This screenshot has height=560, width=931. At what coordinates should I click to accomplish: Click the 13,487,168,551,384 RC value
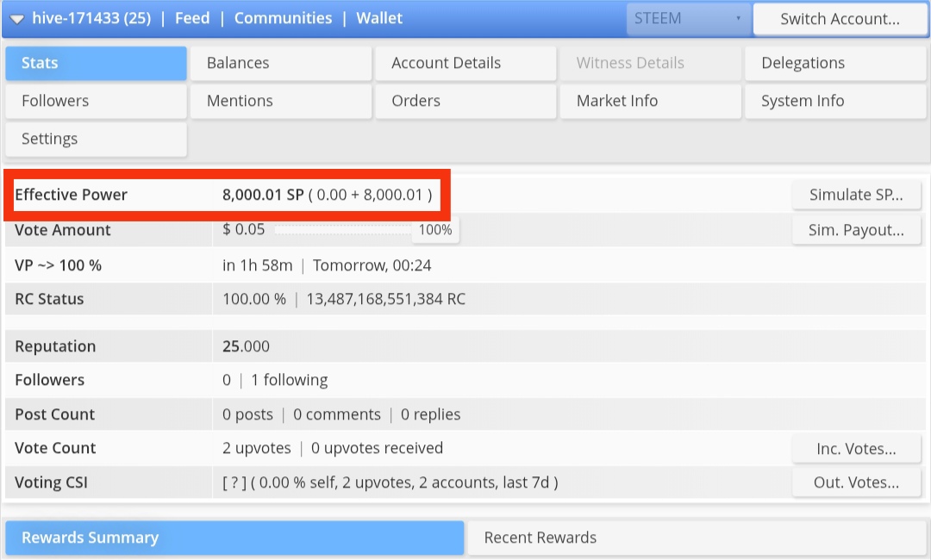386,299
